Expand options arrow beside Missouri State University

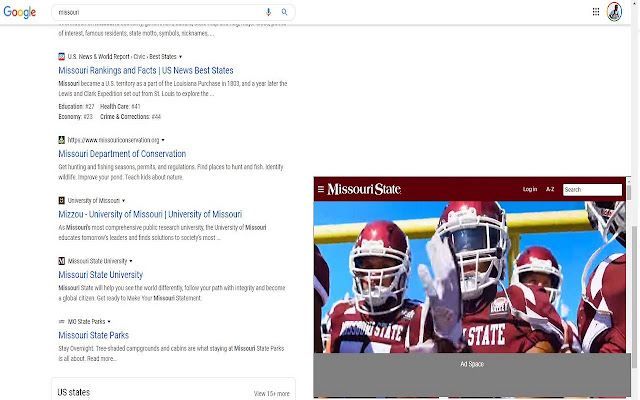click(131, 261)
